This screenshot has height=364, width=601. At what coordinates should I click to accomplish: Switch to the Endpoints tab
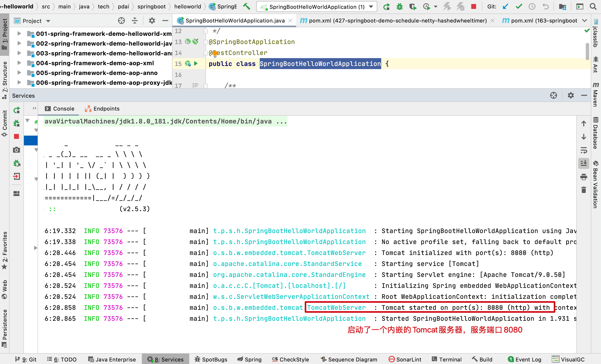pos(102,109)
